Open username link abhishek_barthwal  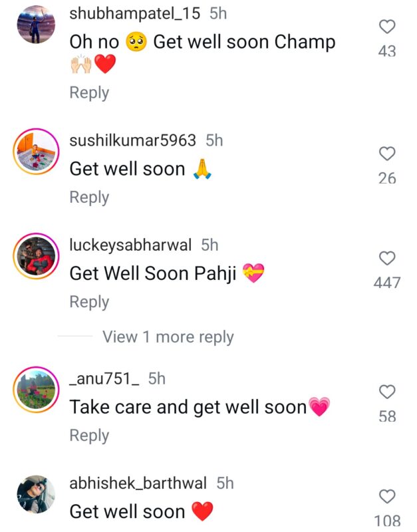coord(138,483)
